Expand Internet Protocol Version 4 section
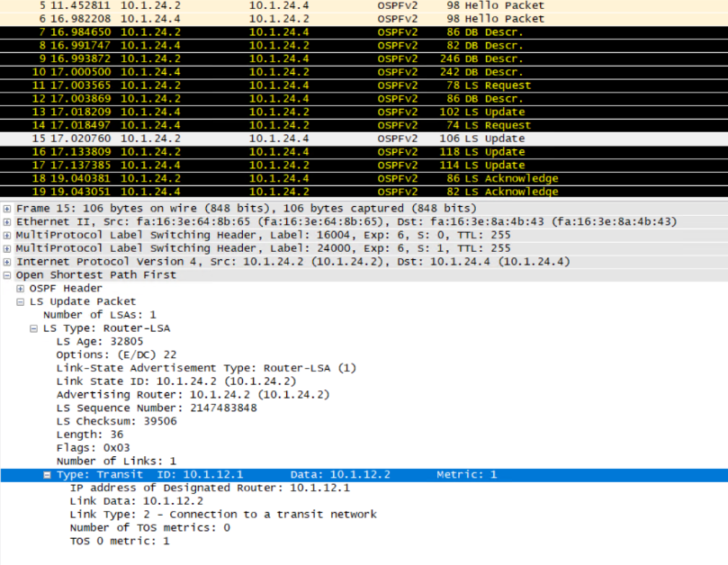Image resolution: width=728 pixels, height=565 pixels. pyautogui.click(x=7, y=262)
